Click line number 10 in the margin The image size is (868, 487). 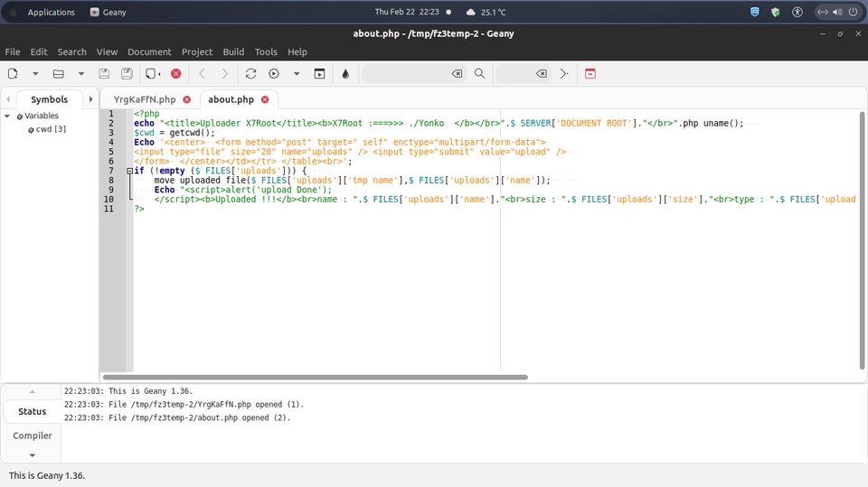108,199
